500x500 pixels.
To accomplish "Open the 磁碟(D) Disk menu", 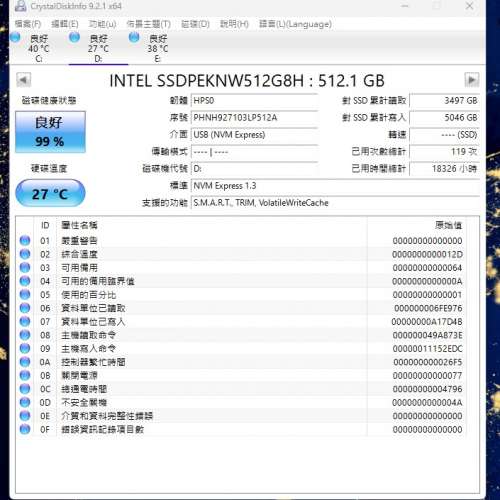I will point(195,24).
